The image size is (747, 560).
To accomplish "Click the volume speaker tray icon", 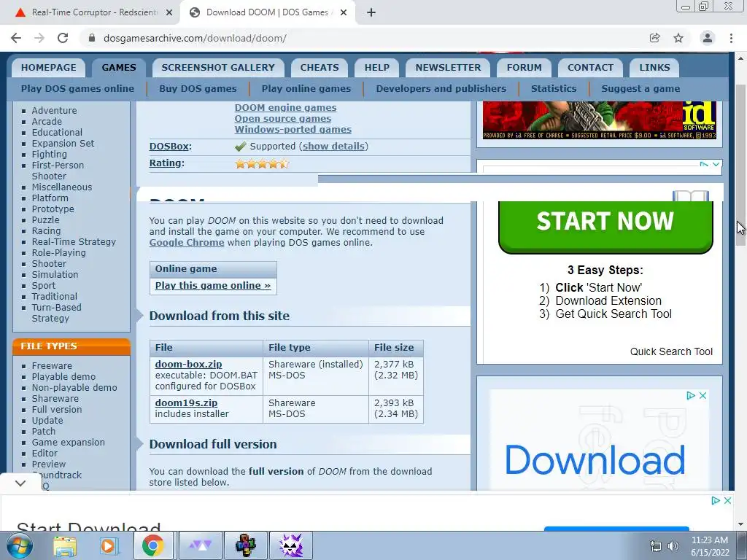I will [673, 546].
